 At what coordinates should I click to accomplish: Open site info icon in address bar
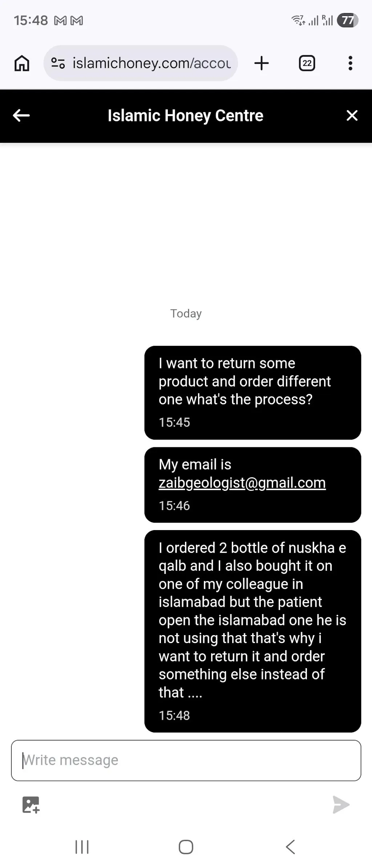(x=58, y=63)
